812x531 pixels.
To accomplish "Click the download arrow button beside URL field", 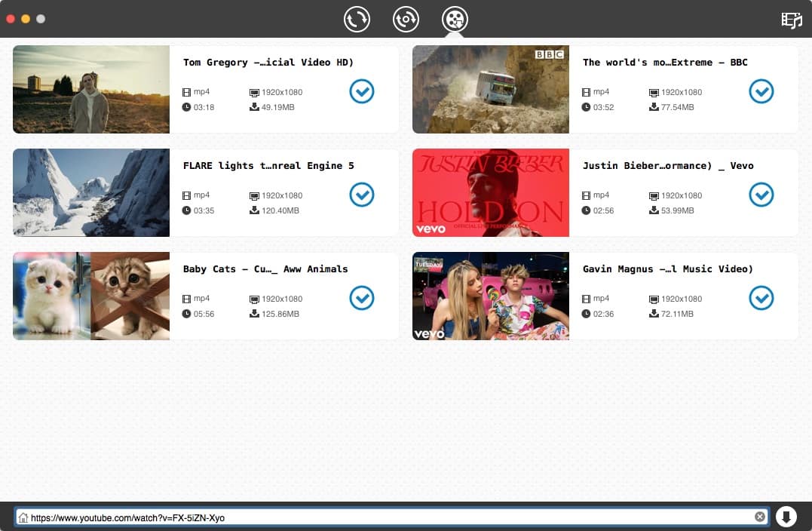I will point(786,517).
